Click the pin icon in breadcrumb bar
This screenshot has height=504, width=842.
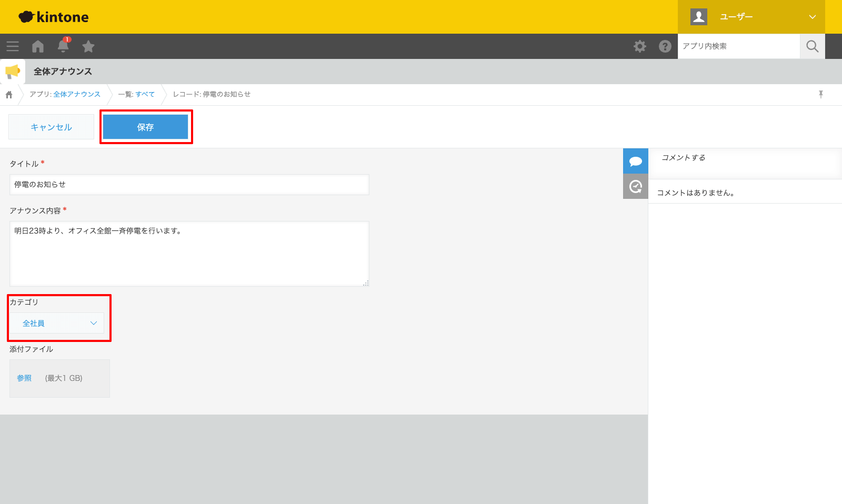point(820,94)
